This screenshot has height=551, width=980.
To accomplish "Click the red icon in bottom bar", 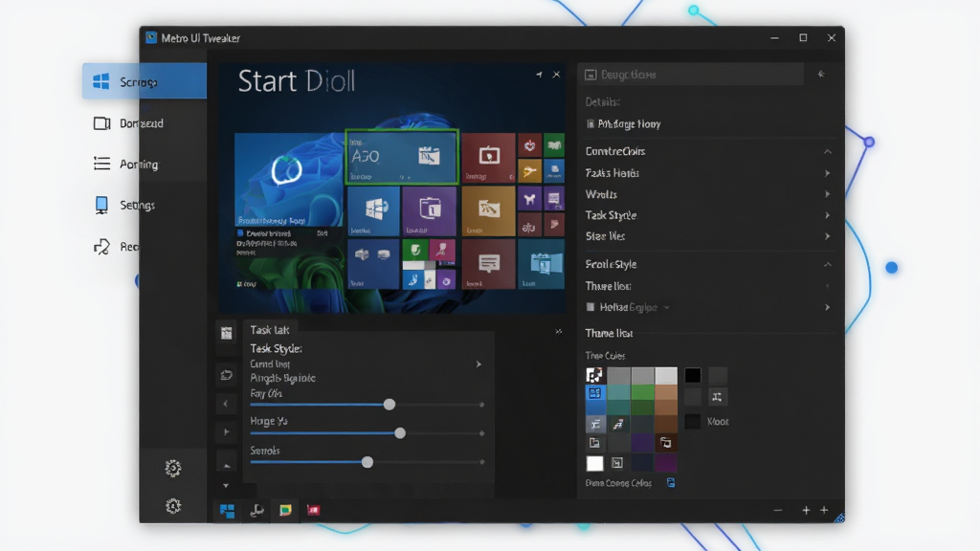I will click(314, 511).
